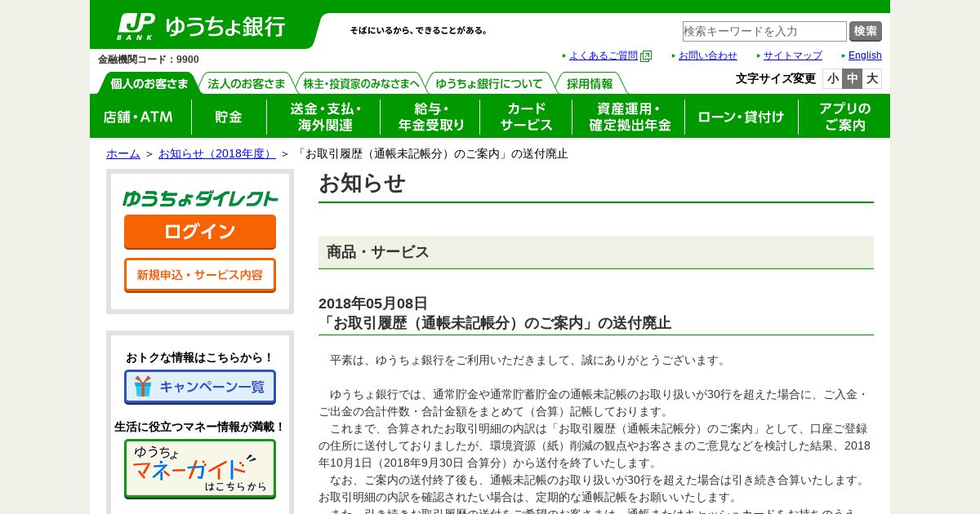This screenshot has height=514, width=980.
Task: Click the ゆうちょダイレクト logo image
Action: point(200,198)
